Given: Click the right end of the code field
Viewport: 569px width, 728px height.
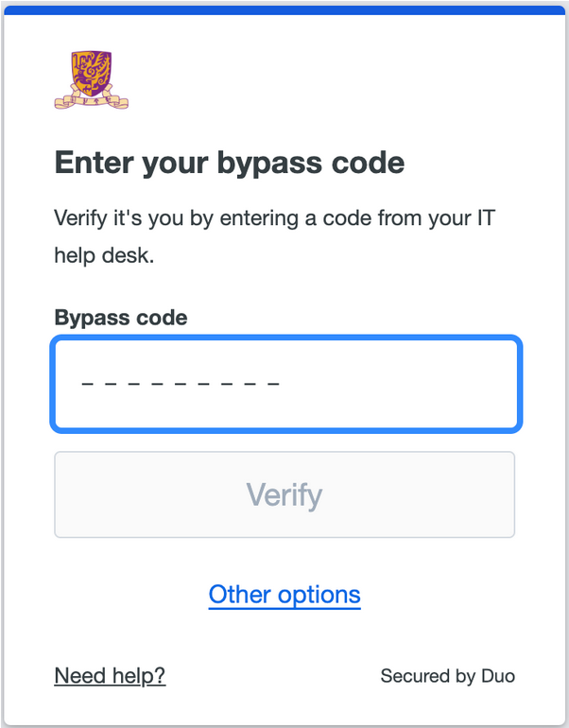Looking at the screenshot, I should tap(491, 384).
